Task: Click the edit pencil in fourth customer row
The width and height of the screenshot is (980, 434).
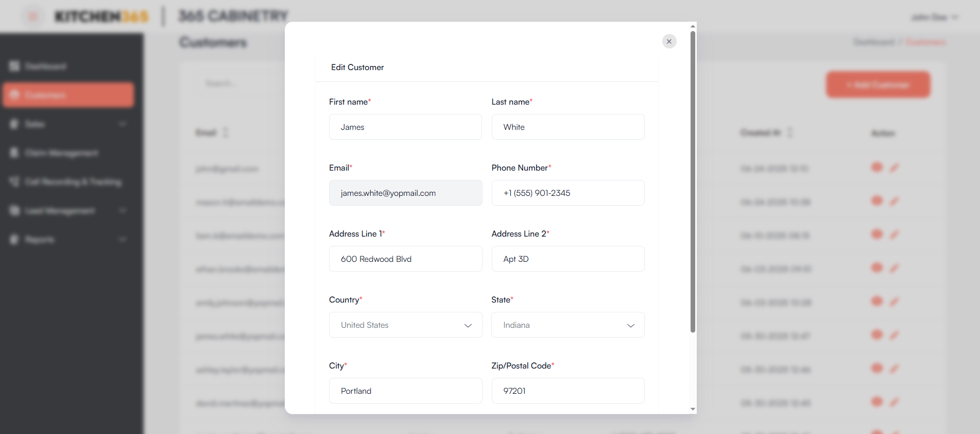Action: click(x=895, y=268)
